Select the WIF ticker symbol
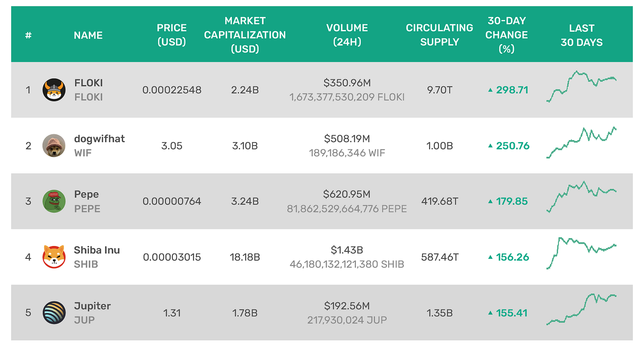Screen dimensions: 644x349 coord(83,153)
